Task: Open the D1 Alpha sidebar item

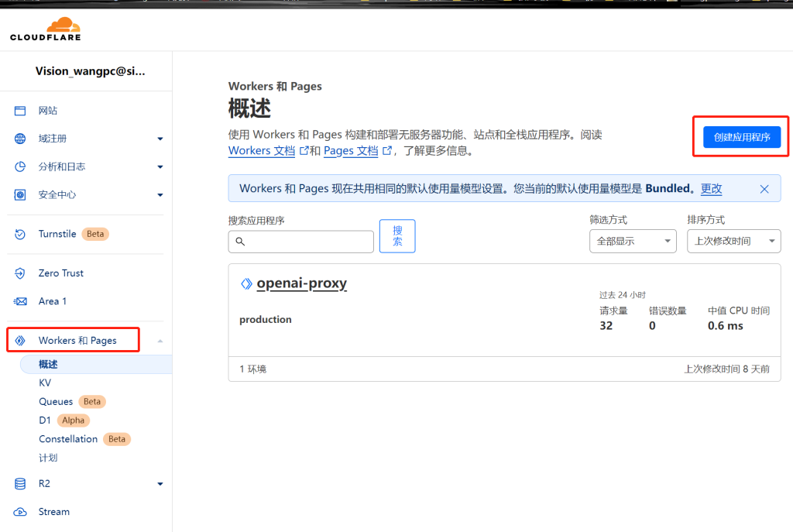Action: pos(45,420)
